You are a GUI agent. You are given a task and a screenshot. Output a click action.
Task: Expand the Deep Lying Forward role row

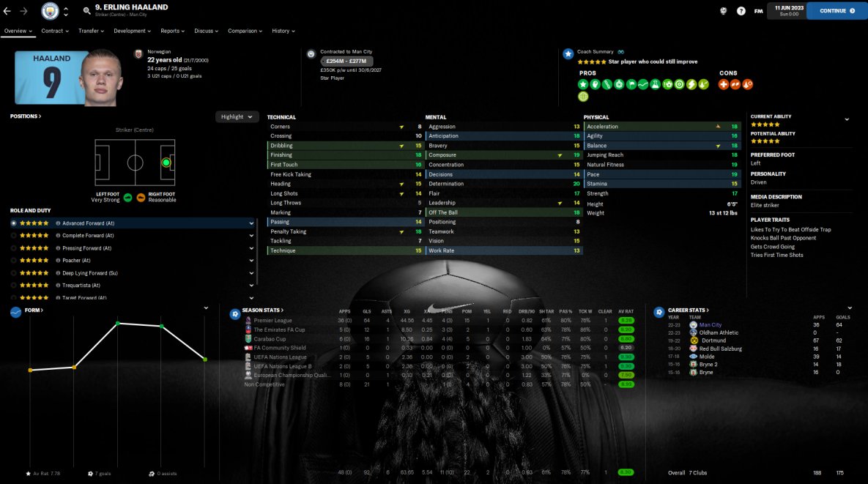coord(251,273)
